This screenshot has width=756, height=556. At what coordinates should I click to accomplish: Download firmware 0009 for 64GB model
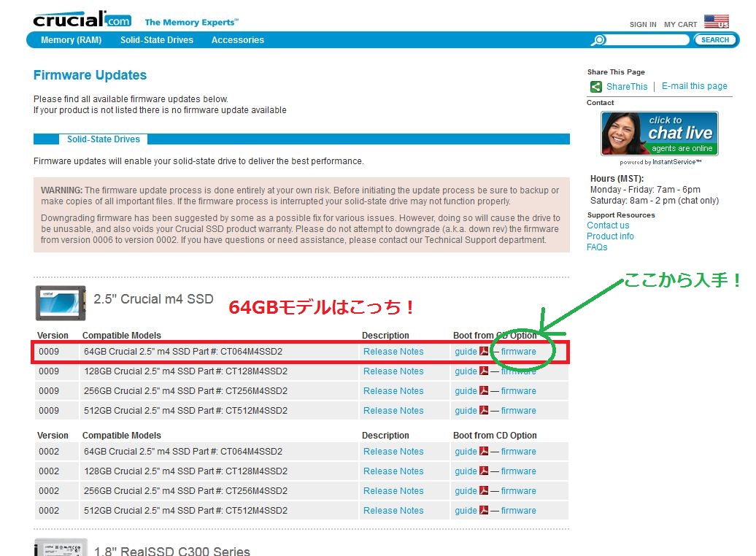point(518,352)
